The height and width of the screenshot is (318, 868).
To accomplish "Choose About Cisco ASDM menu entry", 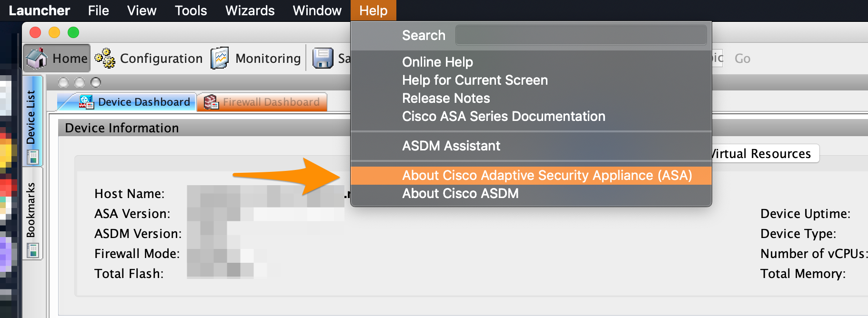I will point(460,194).
